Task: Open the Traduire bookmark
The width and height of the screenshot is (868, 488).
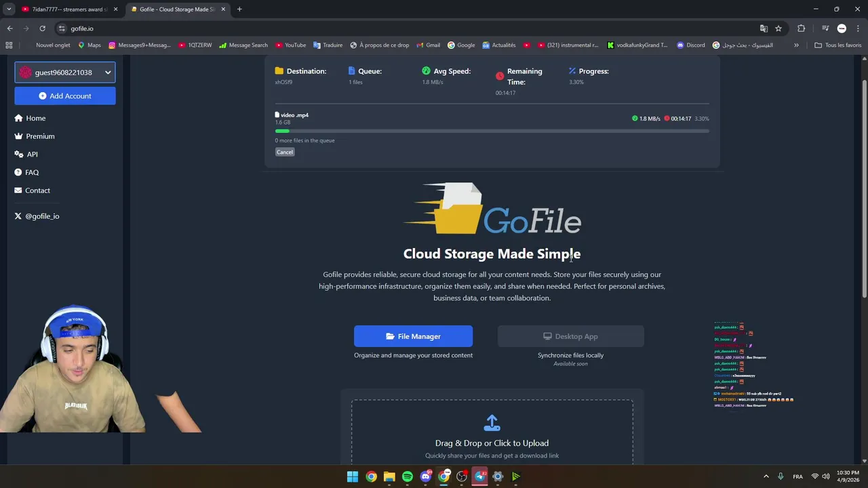Action: (x=328, y=45)
